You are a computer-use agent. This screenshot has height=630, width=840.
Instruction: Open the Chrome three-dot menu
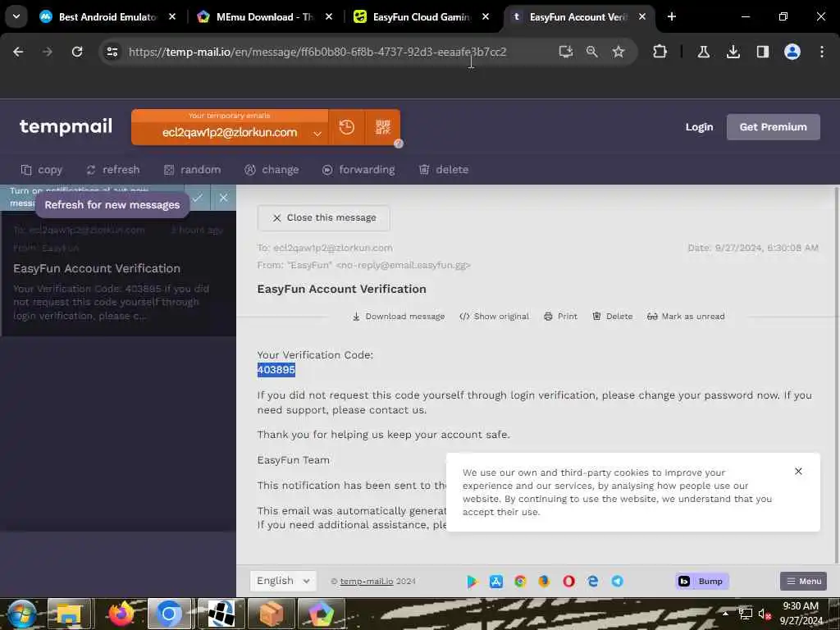coord(822,52)
